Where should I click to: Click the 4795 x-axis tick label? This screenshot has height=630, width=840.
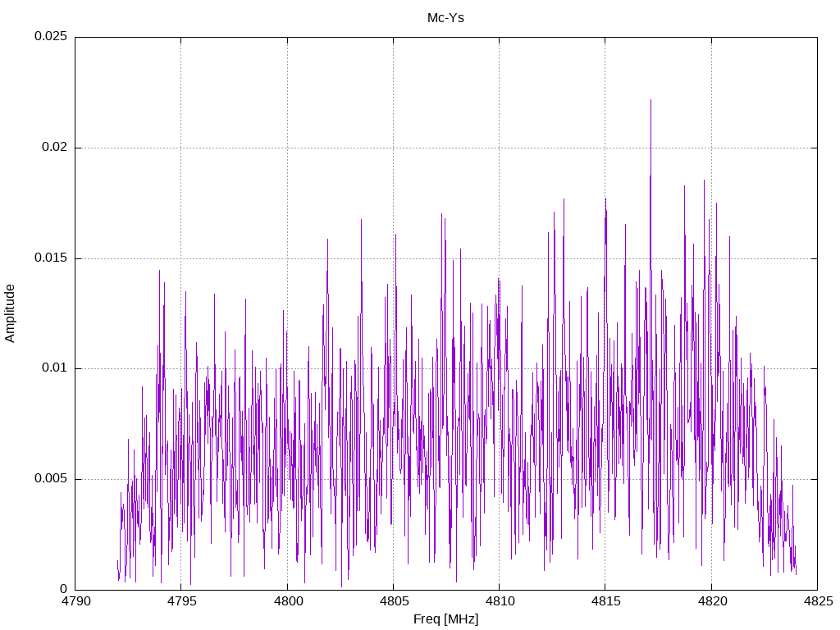[x=182, y=601]
